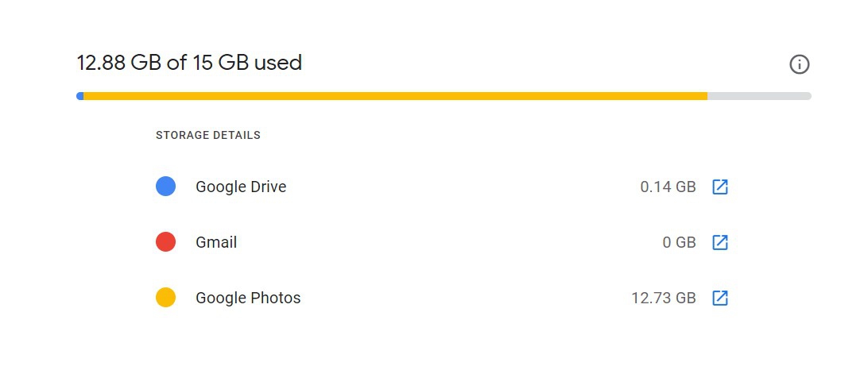
Task: Select the Google Drive label
Action: (x=241, y=187)
